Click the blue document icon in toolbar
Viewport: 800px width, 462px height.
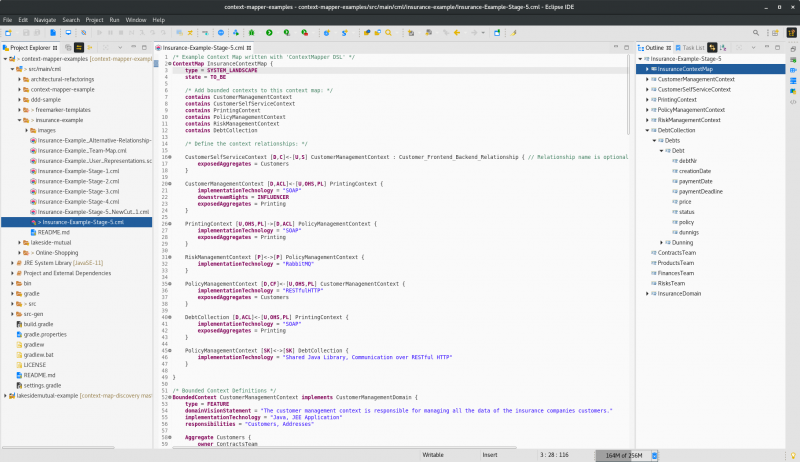tap(53, 33)
